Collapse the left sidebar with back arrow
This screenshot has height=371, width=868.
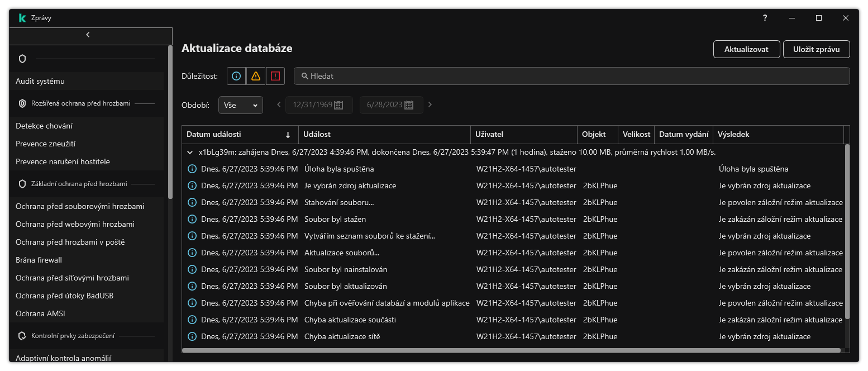[x=88, y=35]
